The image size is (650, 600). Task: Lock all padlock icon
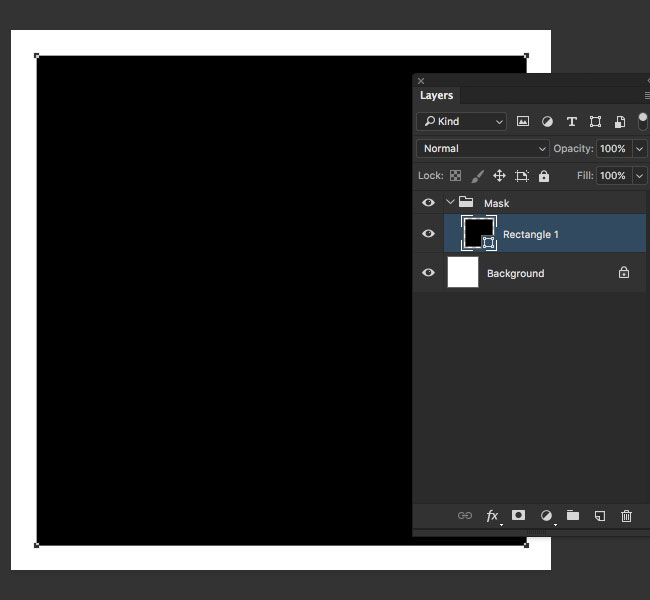[x=543, y=176]
